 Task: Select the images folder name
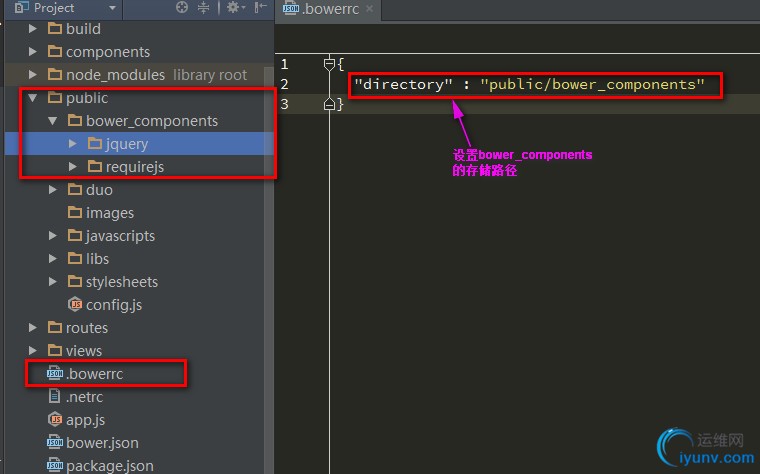pyautogui.click(x=110, y=213)
